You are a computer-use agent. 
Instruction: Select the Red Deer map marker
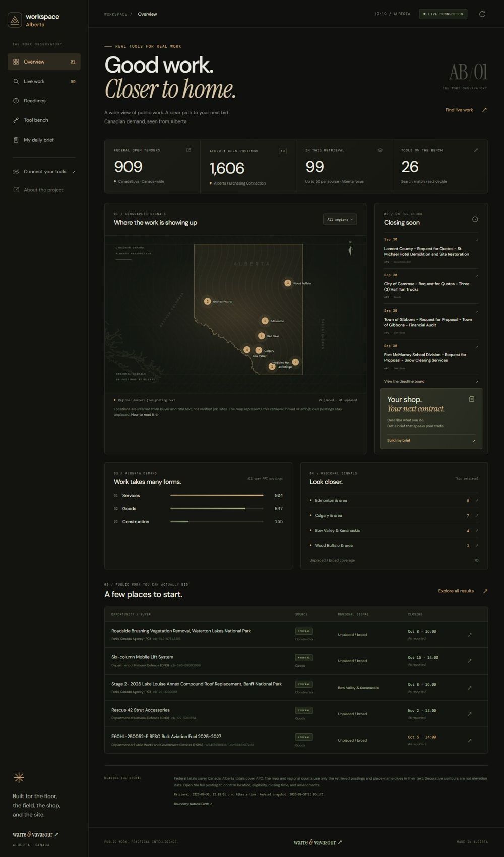click(261, 336)
